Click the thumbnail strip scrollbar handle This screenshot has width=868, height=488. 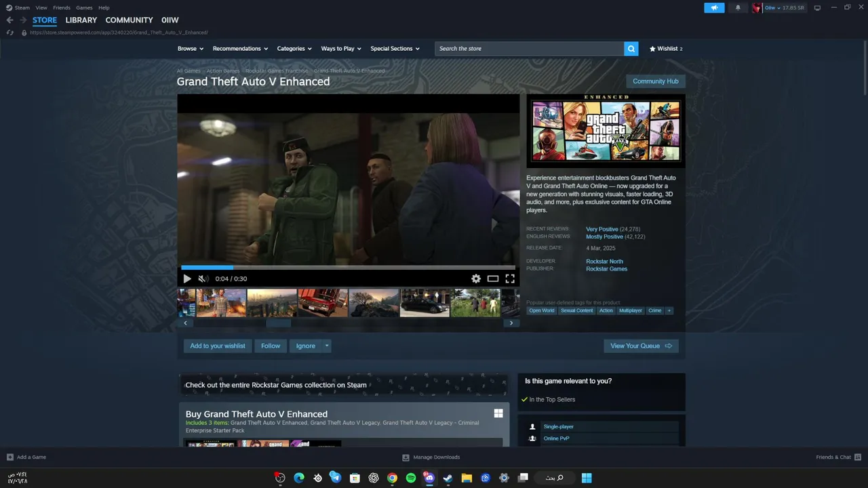click(278, 323)
